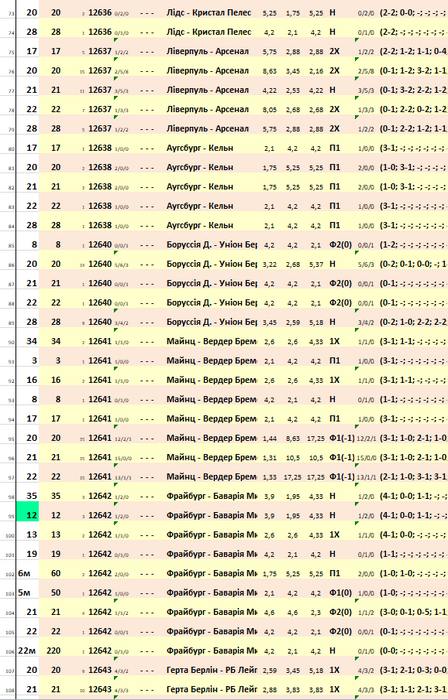Select the scores cell starting (0-2; 0-1; 0-0
448x700 pixels.
(x=413, y=264)
